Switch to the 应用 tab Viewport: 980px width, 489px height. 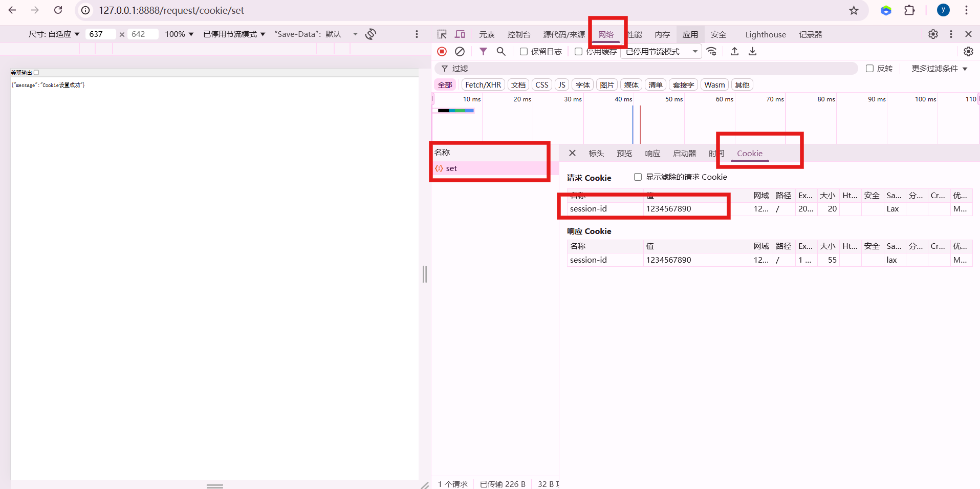pyautogui.click(x=690, y=34)
